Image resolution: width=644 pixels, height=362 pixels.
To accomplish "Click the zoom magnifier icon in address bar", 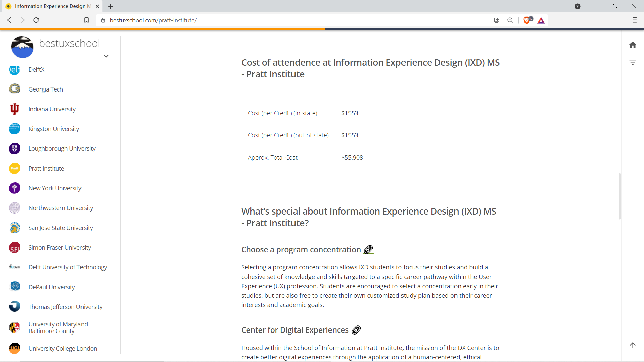I will click(x=510, y=20).
